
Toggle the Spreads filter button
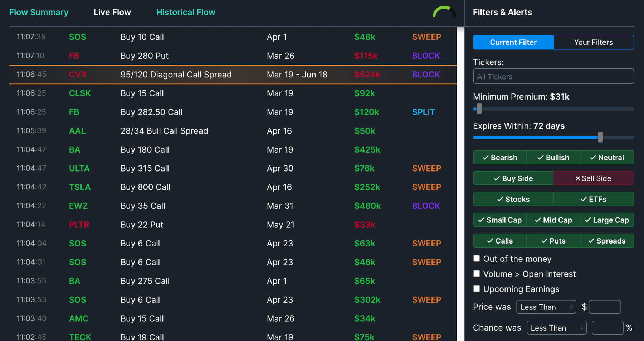pyautogui.click(x=607, y=241)
